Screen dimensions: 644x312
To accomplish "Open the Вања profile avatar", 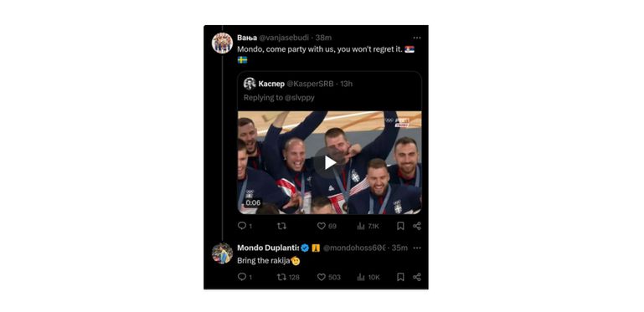I will (x=222, y=43).
